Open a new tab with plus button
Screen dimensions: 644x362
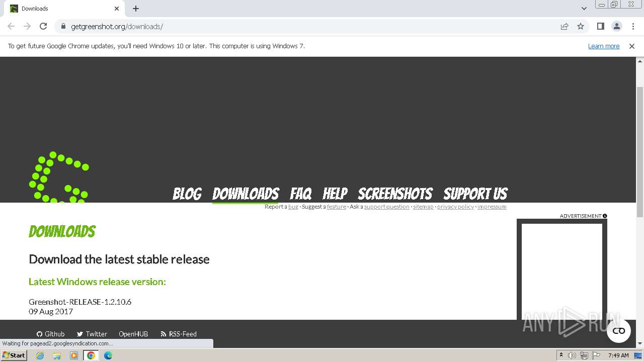tap(136, 9)
